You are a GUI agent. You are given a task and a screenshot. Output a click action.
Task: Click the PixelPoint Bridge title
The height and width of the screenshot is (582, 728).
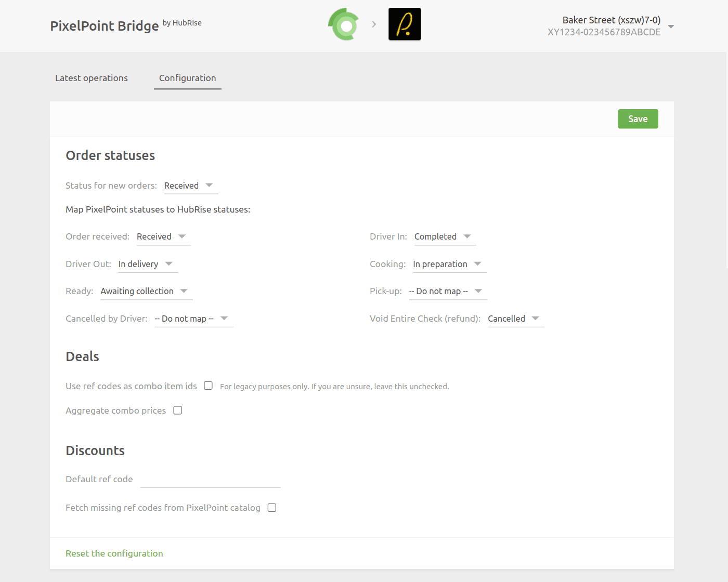(x=105, y=26)
